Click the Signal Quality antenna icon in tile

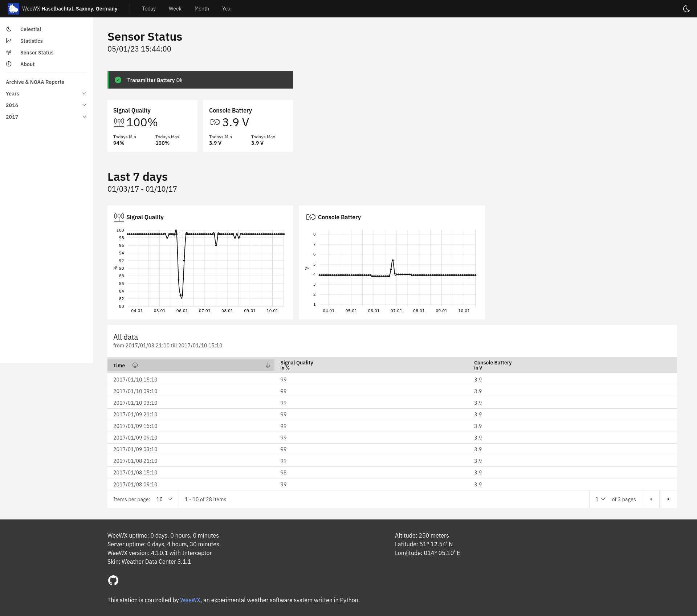pos(119,122)
